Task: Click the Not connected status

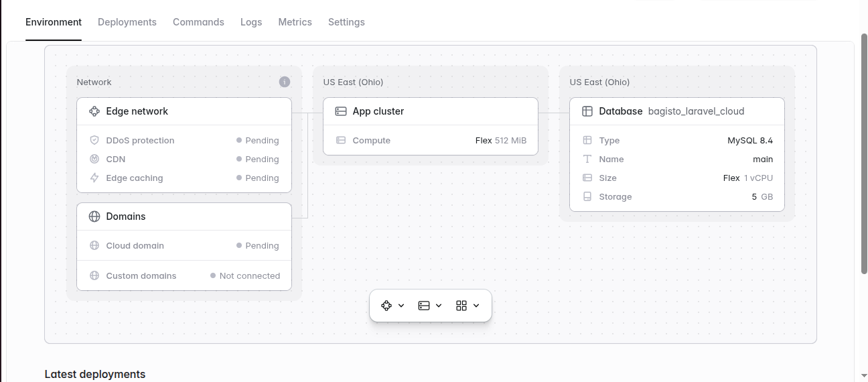Action: [x=245, y=275]
